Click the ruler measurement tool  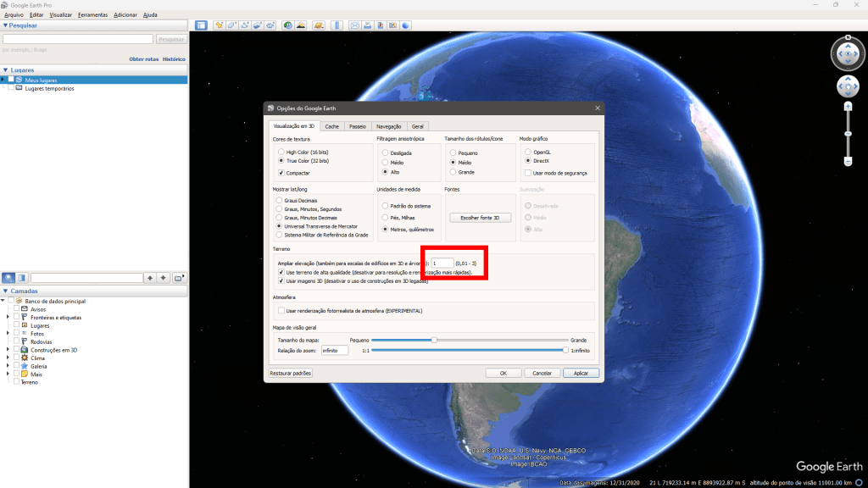click(337, 25)
